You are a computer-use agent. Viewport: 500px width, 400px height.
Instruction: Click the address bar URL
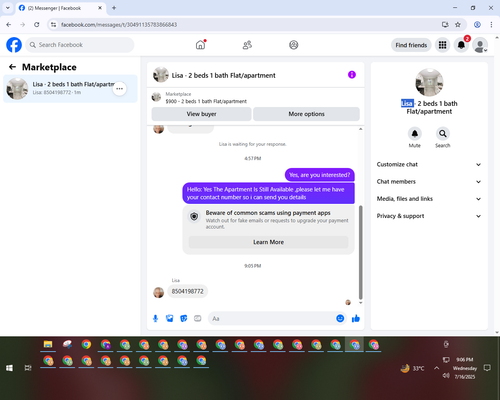(119, 25)
